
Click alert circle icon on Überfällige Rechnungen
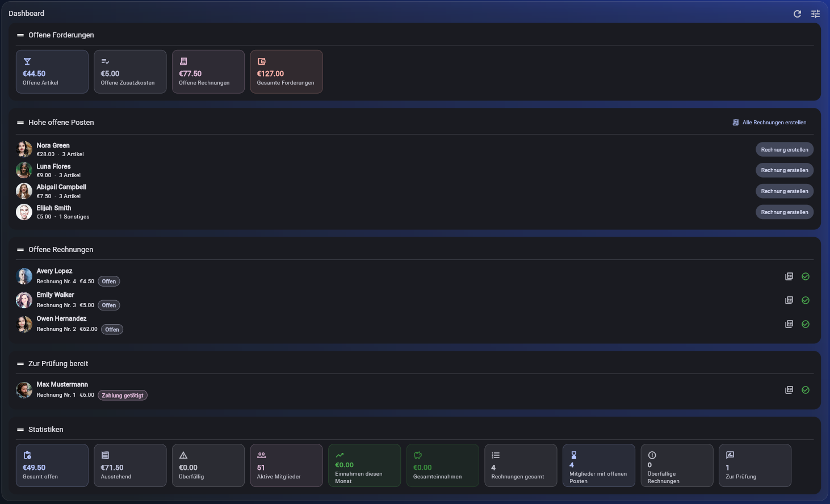point(652,455)
